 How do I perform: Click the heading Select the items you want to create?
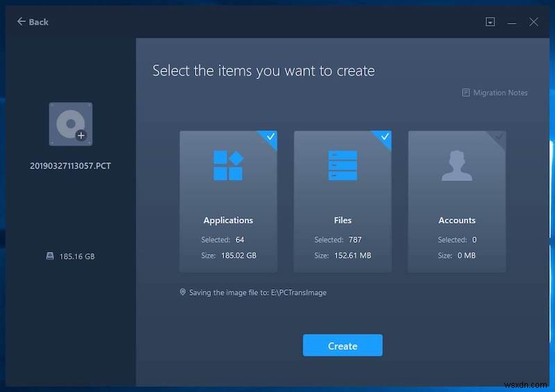coord(264,71)
